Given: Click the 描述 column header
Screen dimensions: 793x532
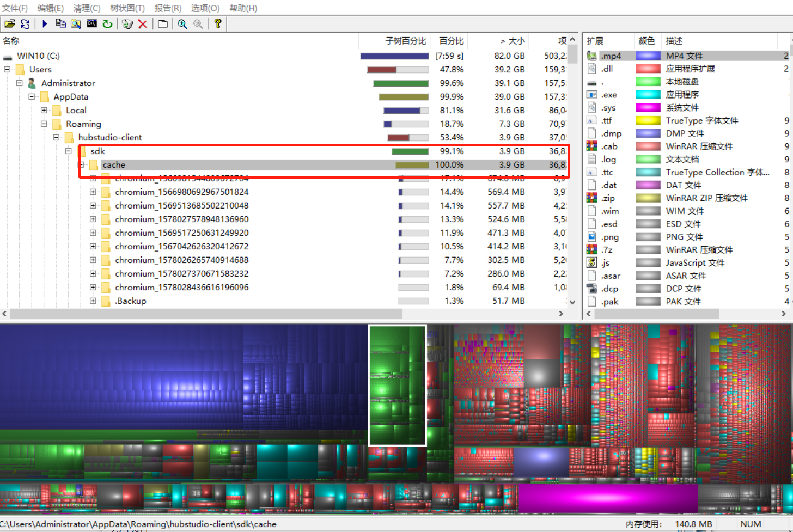Looking at the screenshot, I should 674,41.
